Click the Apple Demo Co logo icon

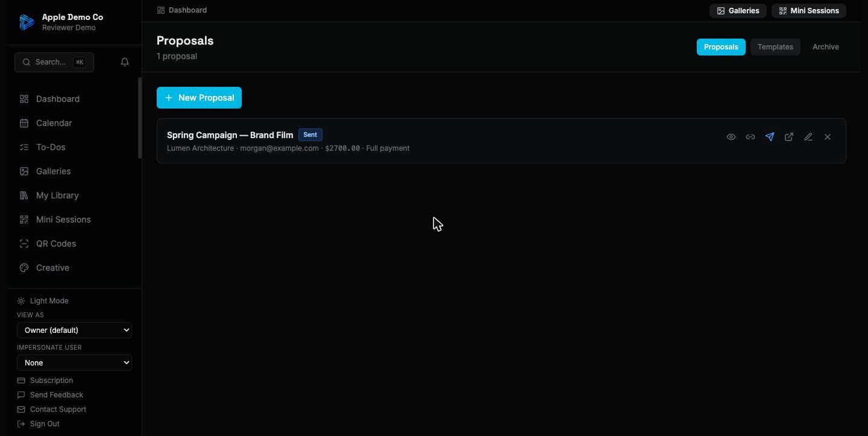coord(27,22)
